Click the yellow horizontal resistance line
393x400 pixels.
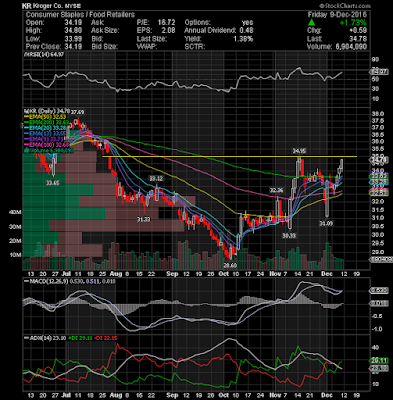pos(229,156)
